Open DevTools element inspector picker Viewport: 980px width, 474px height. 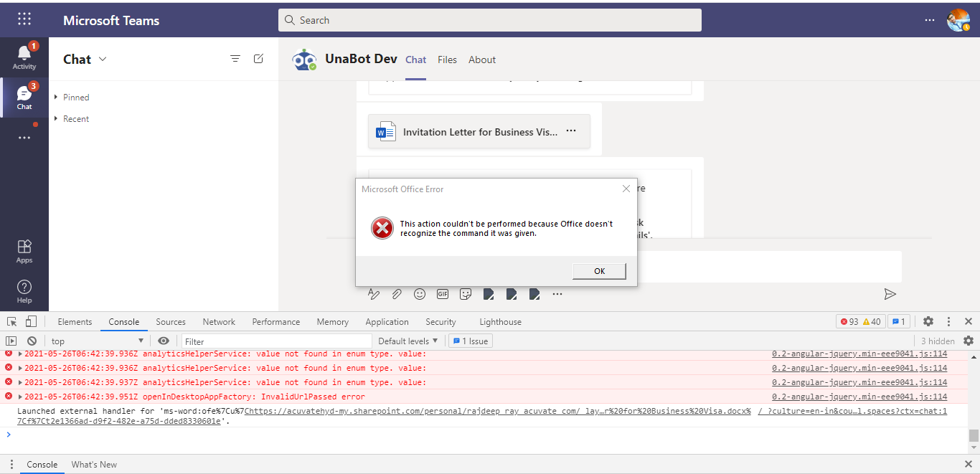coord(11,321)
